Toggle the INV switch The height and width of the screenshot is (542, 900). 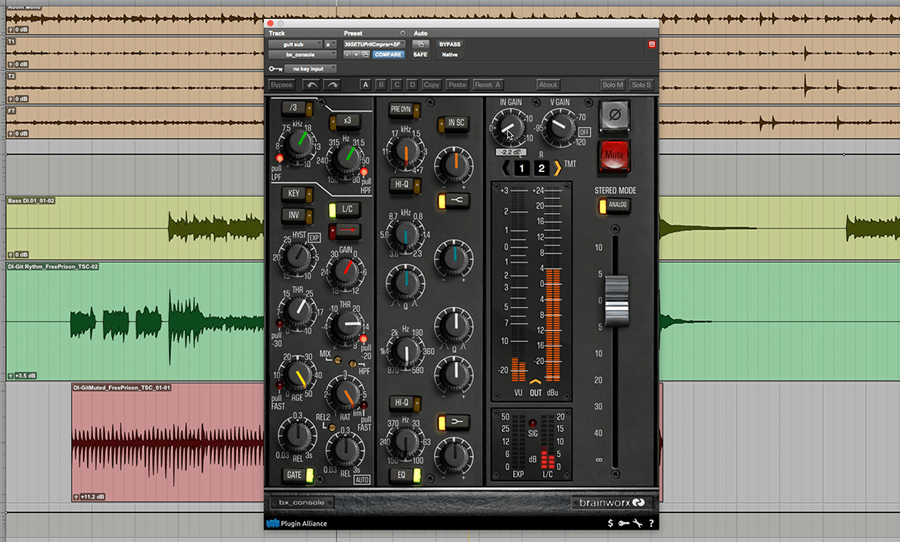[x=297, y=215]
